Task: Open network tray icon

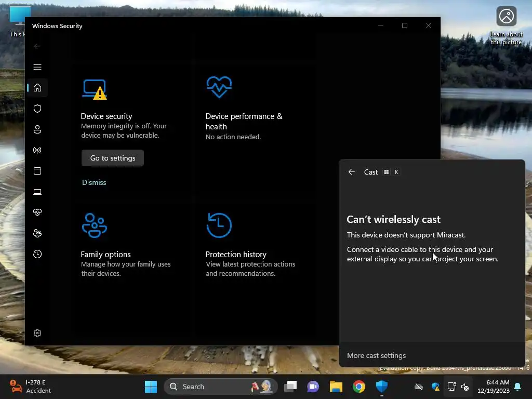Action: pos(451,387)
